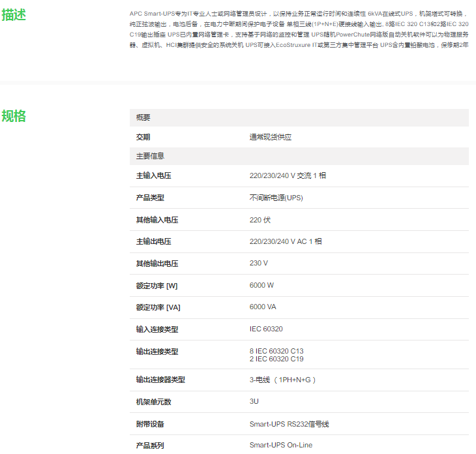
Task: Click the 交期 row label
Action: 143,137
